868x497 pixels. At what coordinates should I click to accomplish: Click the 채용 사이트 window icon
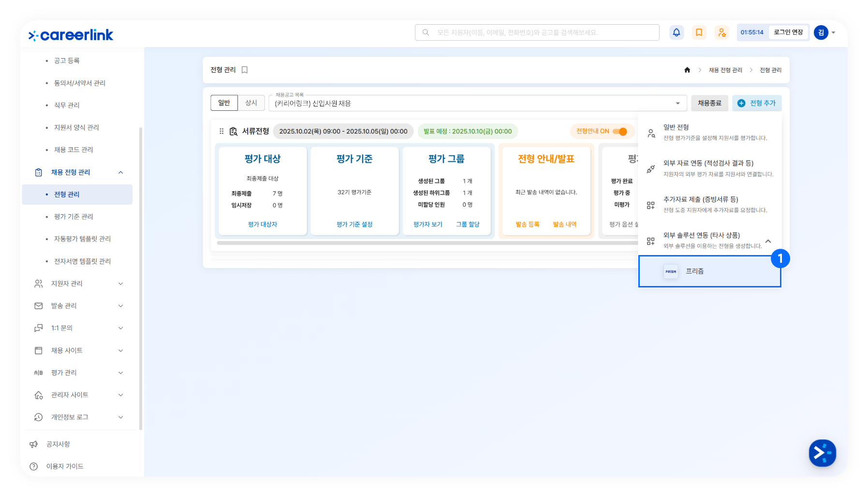point(39,350)
